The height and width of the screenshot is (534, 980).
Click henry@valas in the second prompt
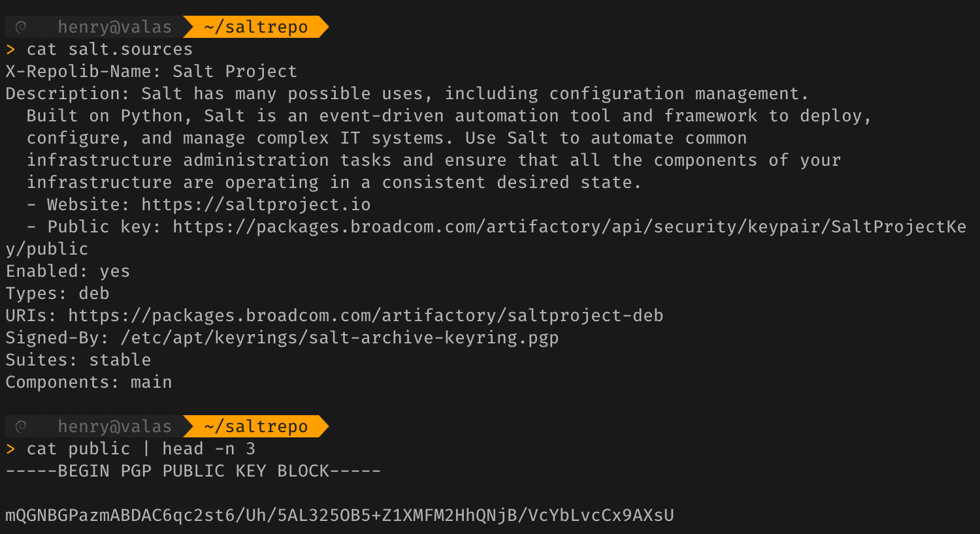114,426
